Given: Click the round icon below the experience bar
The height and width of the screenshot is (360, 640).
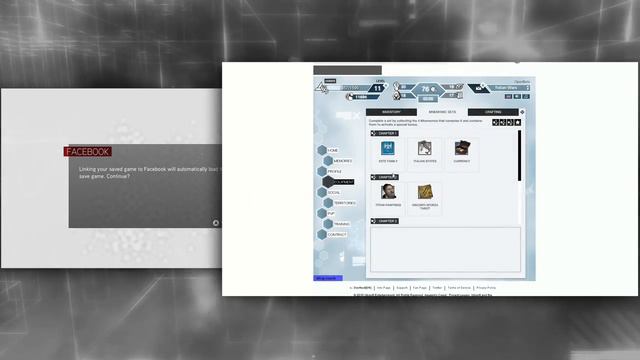Looking at the screenshot, I should point(349,97).
